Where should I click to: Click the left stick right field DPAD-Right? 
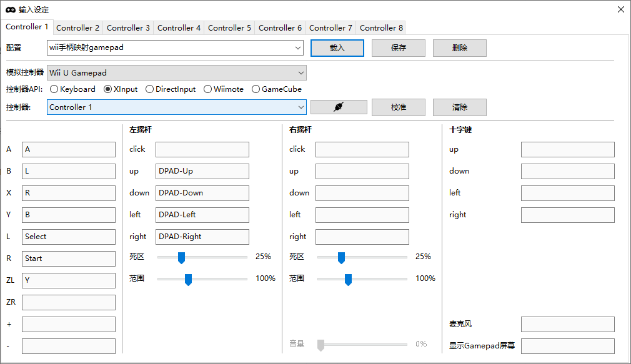click(x=202, y=237)
